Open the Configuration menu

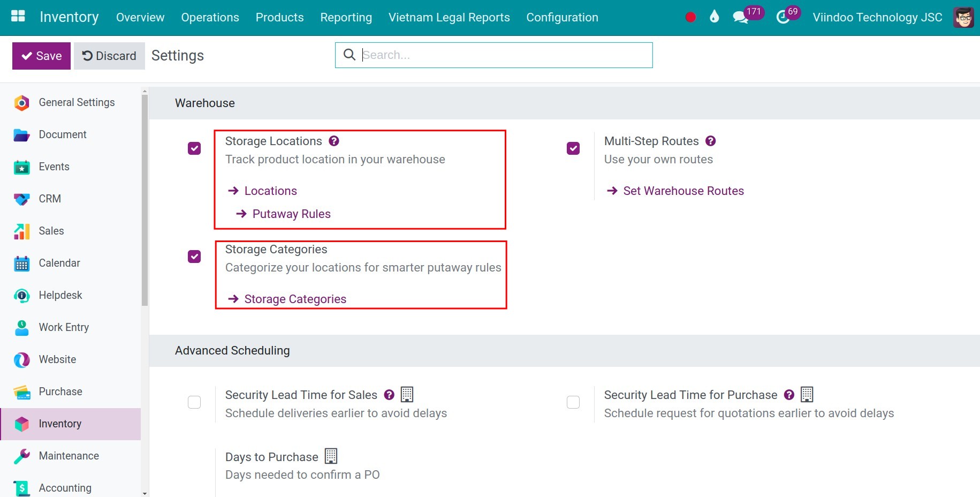point(562,17)
